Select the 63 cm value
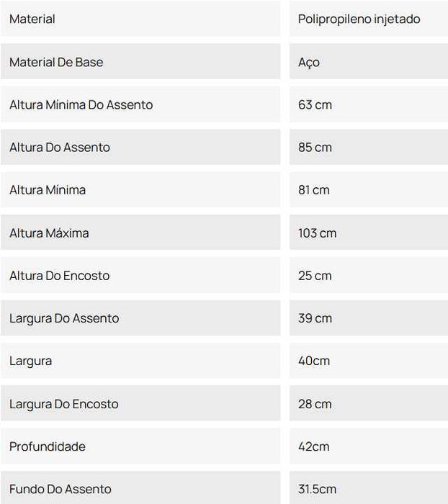448x504 pixels. tap(315, 105)
